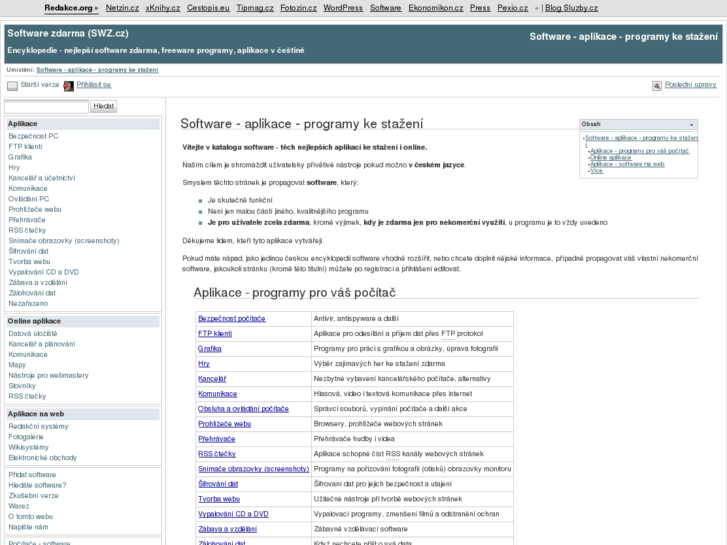Select FTP klienti in the sidebar

click(26, 147)
